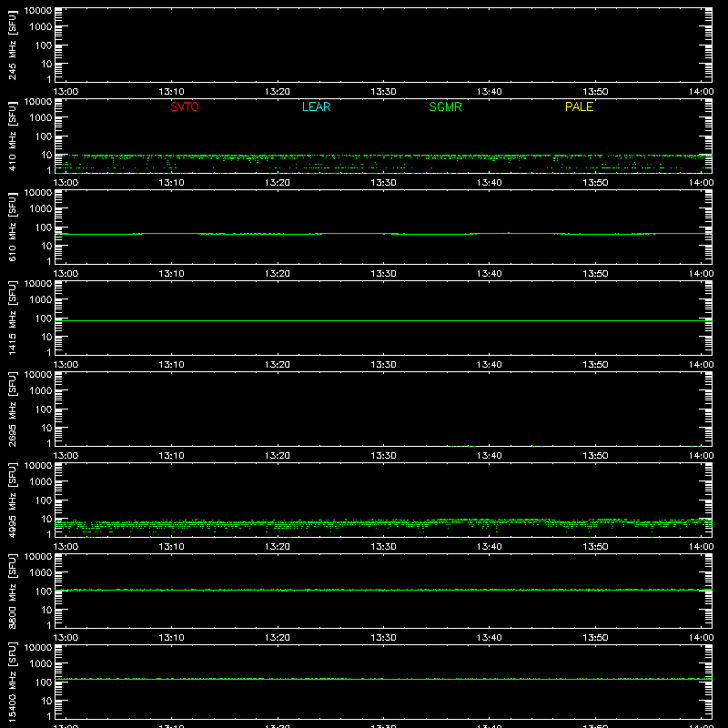Click the green flux trace in 1415 MHz panel
The height and width of the screenshot is (728, 728).
click(383, 321)
